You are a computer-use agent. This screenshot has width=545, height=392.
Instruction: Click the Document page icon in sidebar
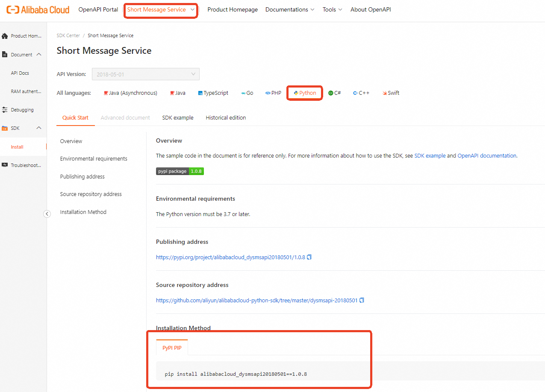click(x=5, y=55)
